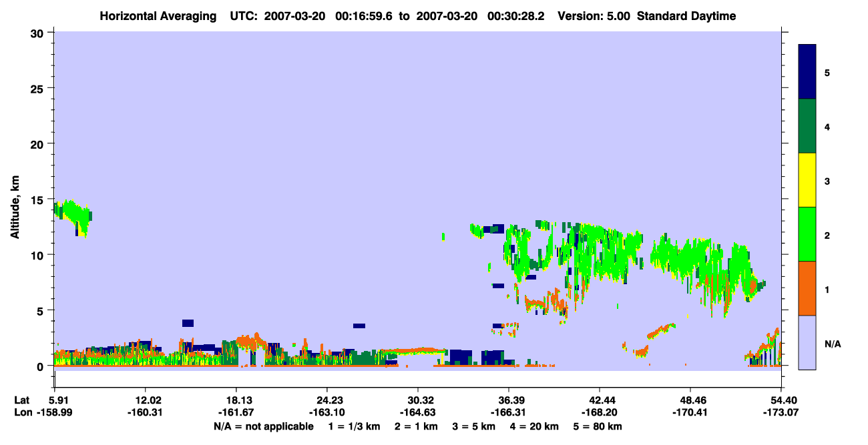Click latitude value 36.39
This screenshot has width=868, height=445.
tap(511, 400)
